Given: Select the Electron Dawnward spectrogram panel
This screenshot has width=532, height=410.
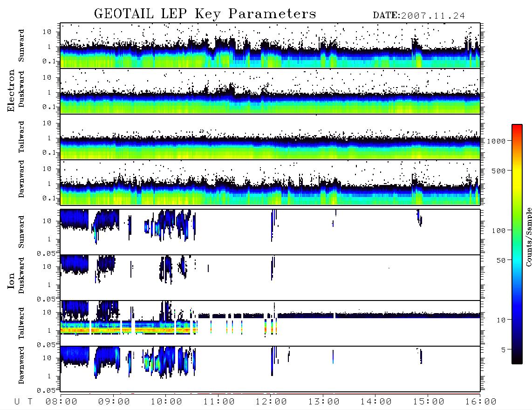Looking at the screenshot, I should (x=270, y=183).
